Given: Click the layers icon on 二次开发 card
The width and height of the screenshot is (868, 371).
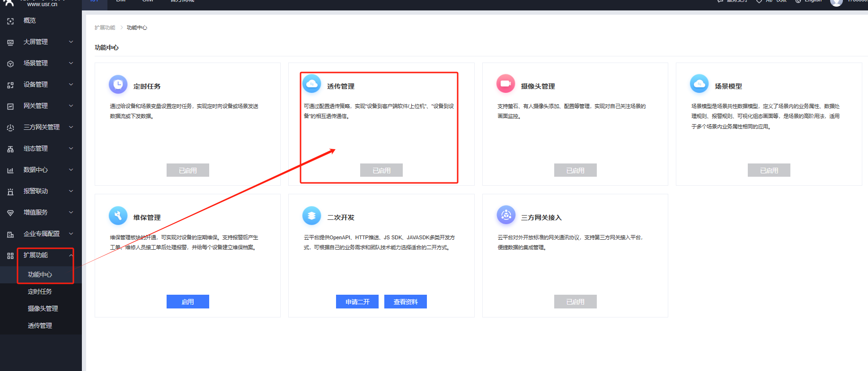Looking at the screenshot, I should [312, 216].
